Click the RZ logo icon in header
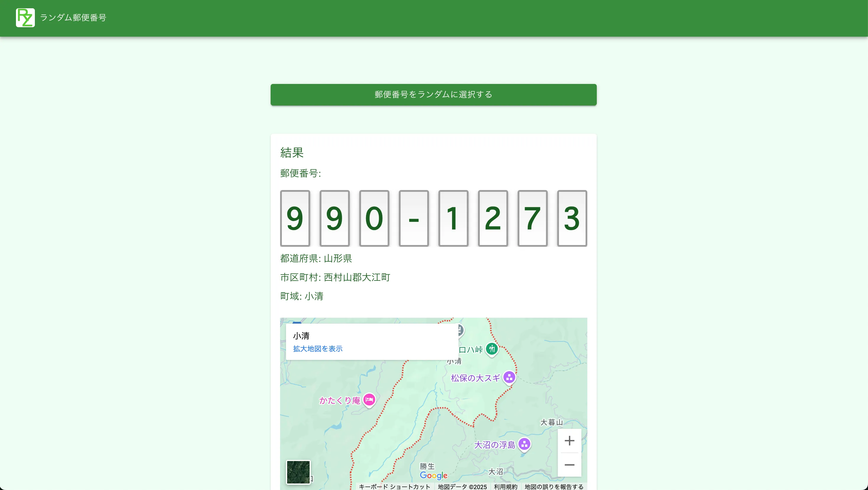868x490 pixels. pos(25,17)
